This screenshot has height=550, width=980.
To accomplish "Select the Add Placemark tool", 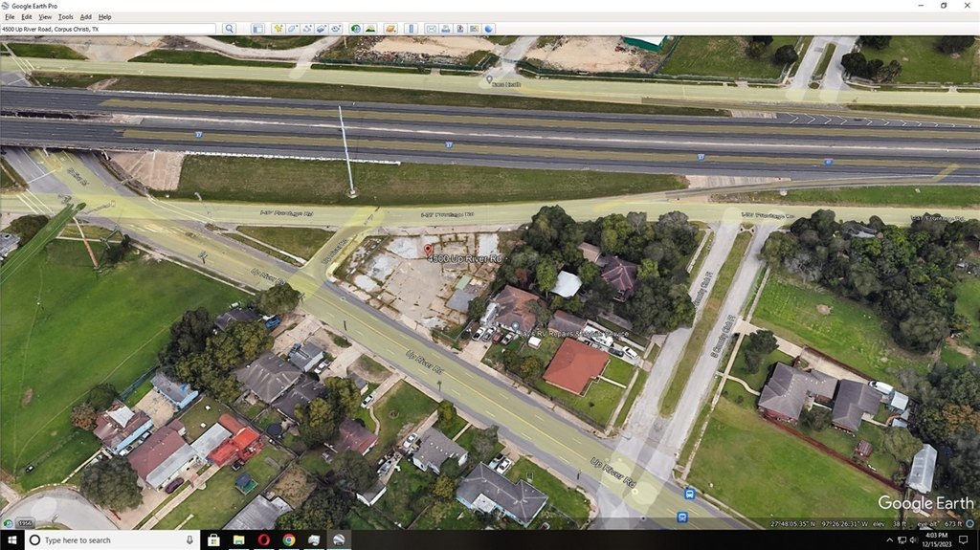I will click(x=278, y=29).
